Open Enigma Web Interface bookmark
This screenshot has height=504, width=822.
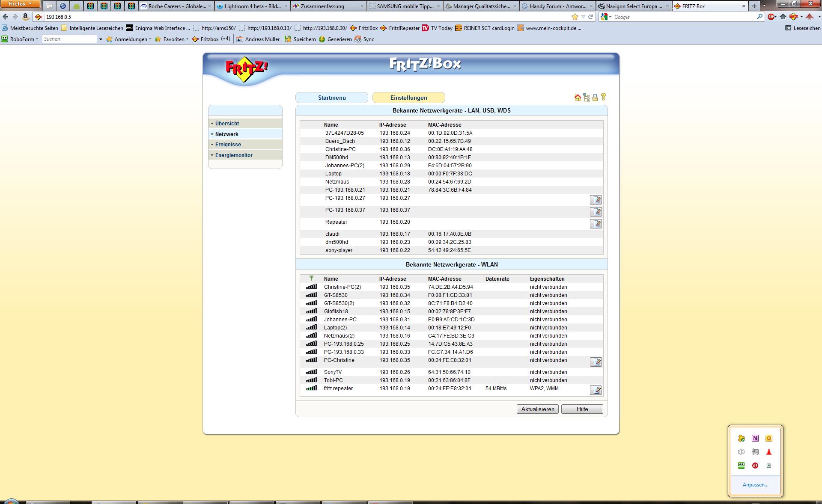(x=158, y=28)
